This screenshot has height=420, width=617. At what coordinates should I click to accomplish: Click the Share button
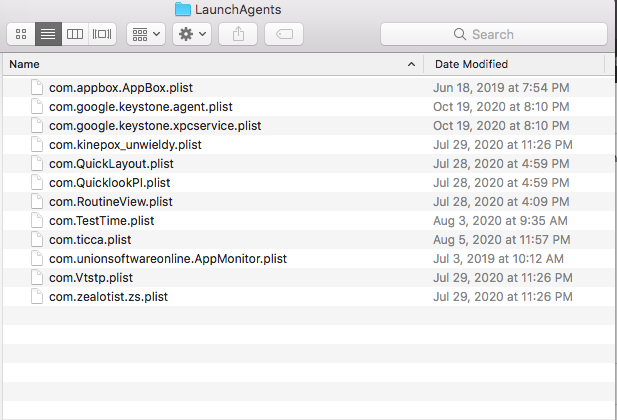click(x=238, y=34)
